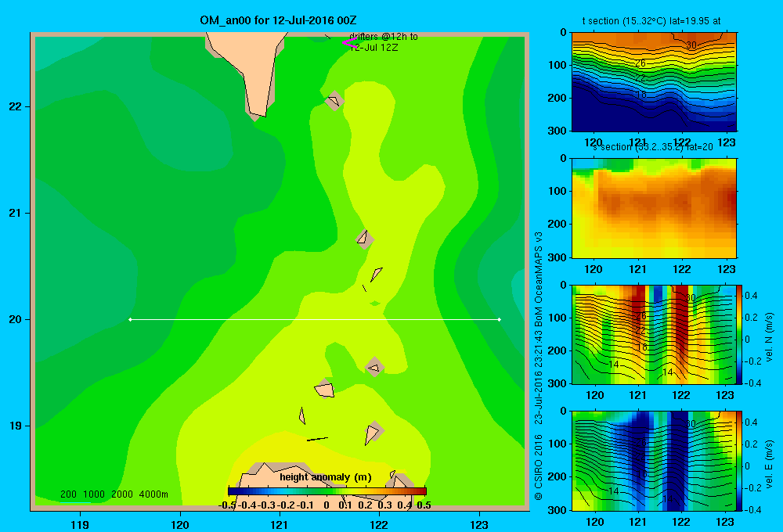Click latitude label 19 on the main map axis
Viewport: 783px width, 532px height.
pos(16,426)
